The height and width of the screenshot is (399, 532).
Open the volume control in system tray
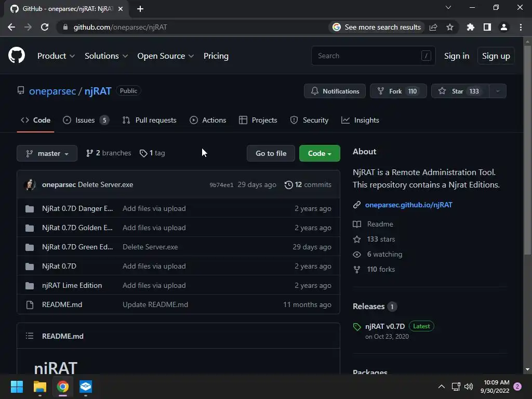click(469, 387)
